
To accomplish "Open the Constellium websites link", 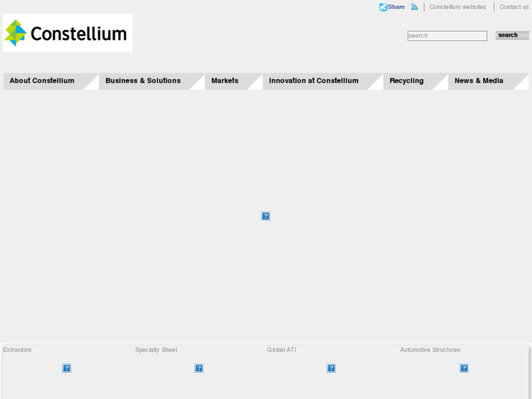I will 458,7.
